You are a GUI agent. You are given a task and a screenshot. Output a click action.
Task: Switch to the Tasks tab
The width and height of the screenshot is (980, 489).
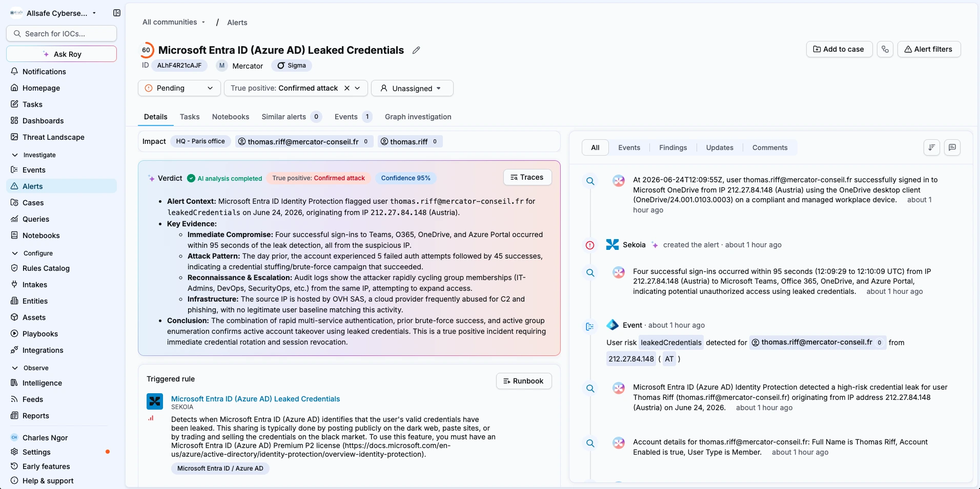coord(190,117)
